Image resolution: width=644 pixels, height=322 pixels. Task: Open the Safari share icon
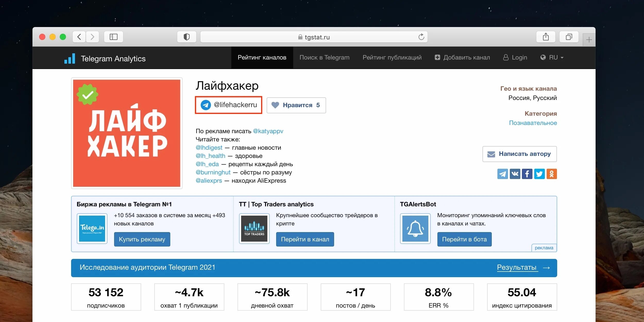[546, 37]
